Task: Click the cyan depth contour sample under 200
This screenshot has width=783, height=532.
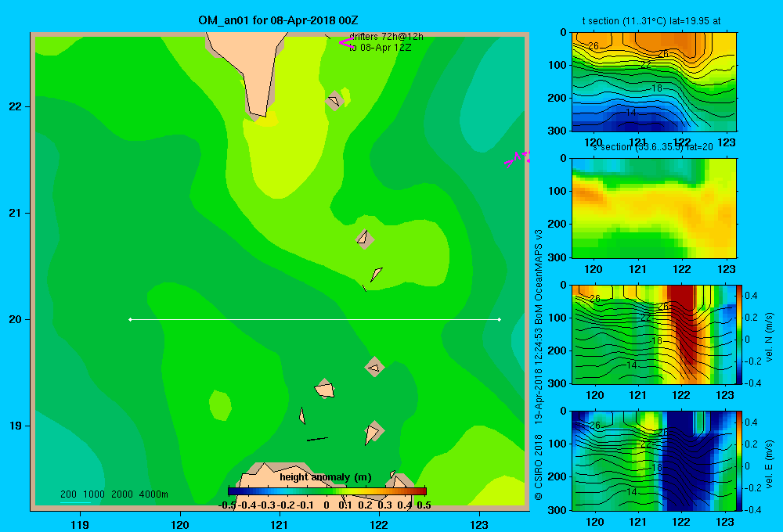Action: [75, 502]
